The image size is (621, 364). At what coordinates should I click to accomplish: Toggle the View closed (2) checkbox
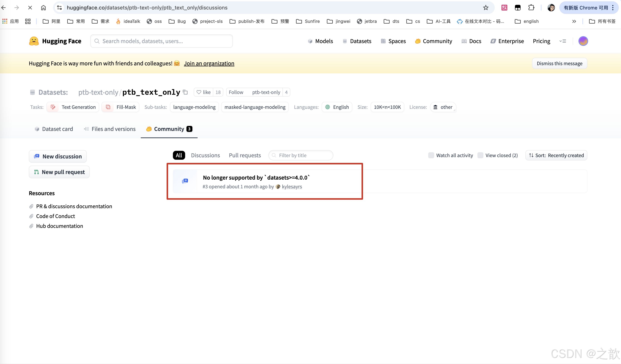point(480,155)
